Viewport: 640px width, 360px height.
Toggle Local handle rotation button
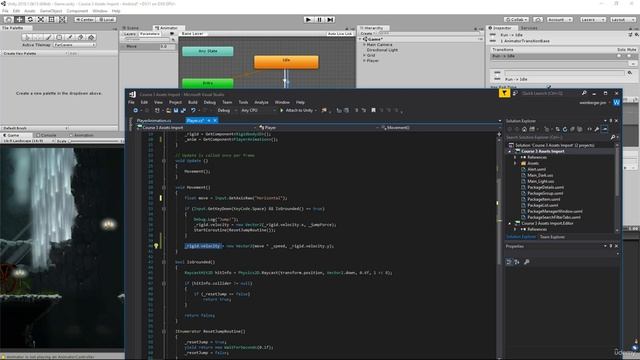[107, 19]
